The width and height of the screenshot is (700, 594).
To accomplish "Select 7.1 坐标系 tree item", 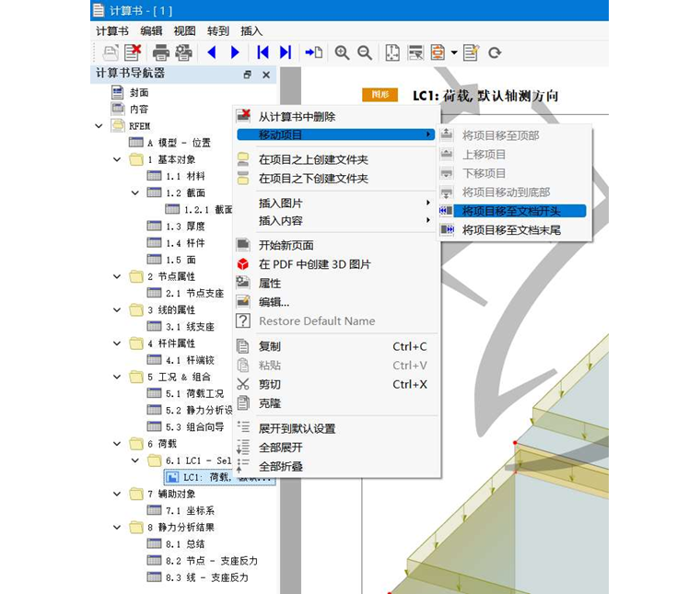I will 181,510.
